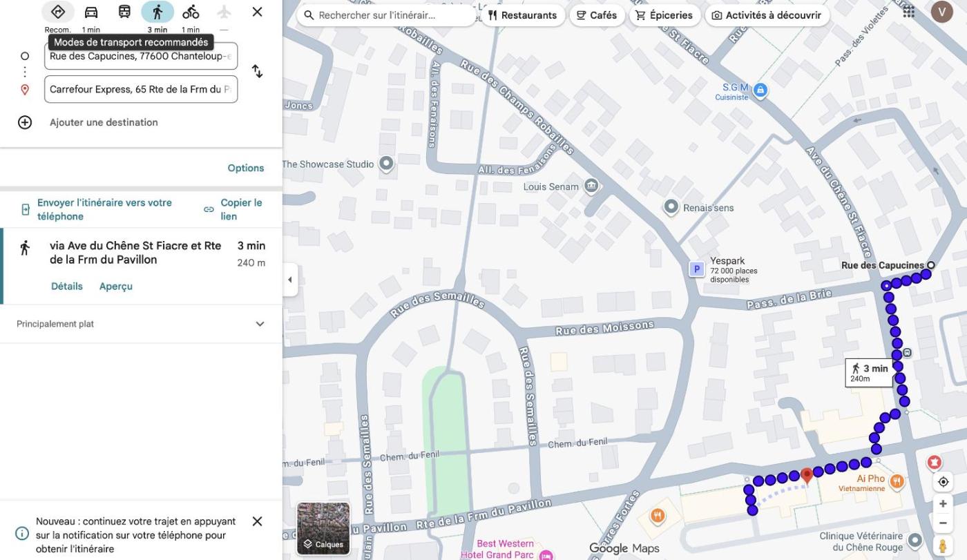Open Street View with the Pegman icon
The width and height of the screenshot is (967, 560).
pos(943,546)
